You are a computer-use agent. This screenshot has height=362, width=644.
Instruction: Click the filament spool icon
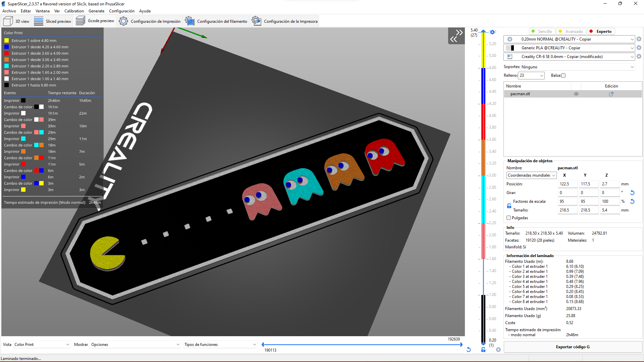click(x=190, y=21)
